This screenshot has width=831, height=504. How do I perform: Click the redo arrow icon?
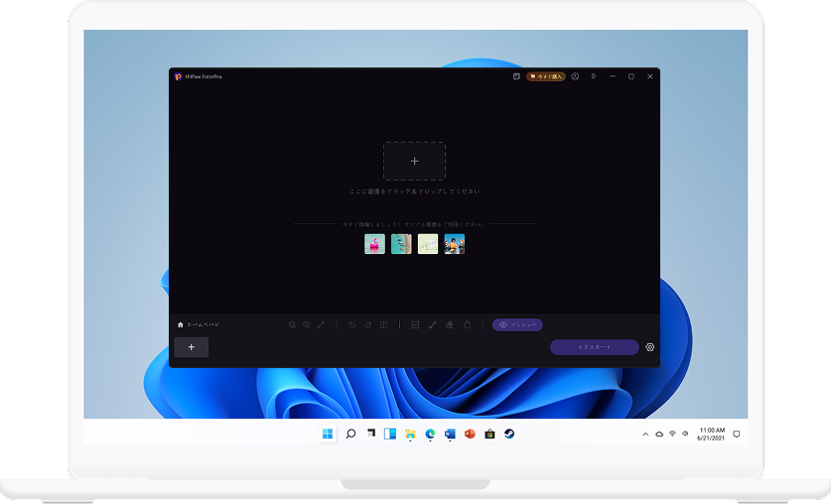pyautogui.click(x=367, y=325)
